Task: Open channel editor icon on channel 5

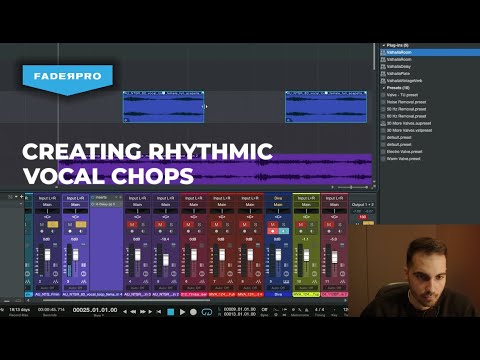Action: 173,274
